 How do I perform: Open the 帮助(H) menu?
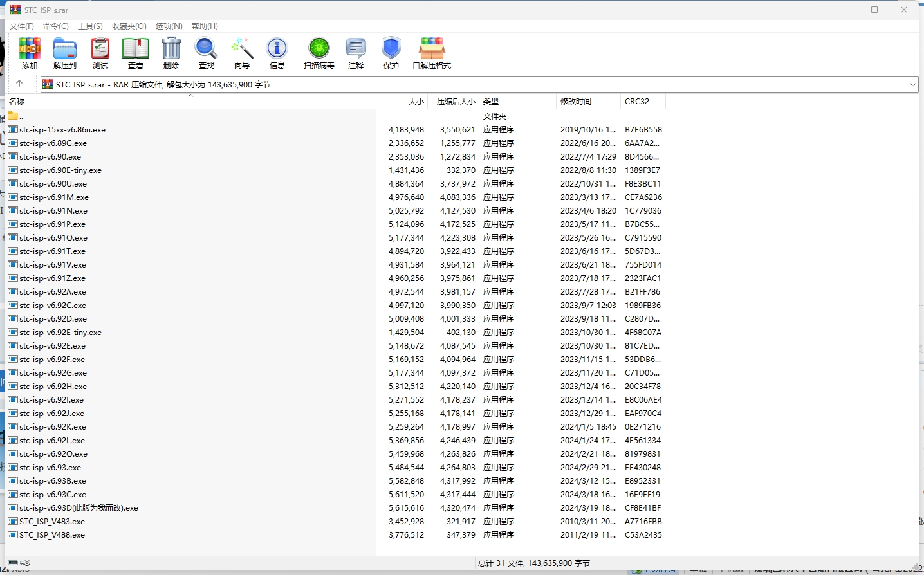205,26
